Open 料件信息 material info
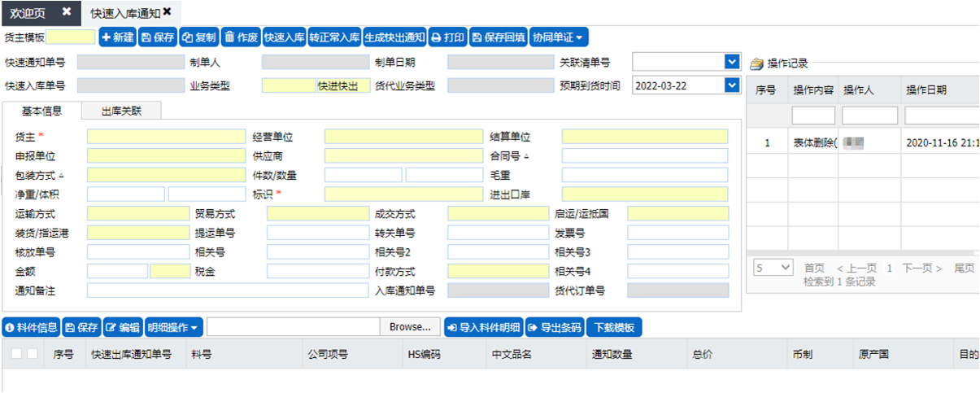The height and width of the screenshot is (393, 980). point(32,328)
